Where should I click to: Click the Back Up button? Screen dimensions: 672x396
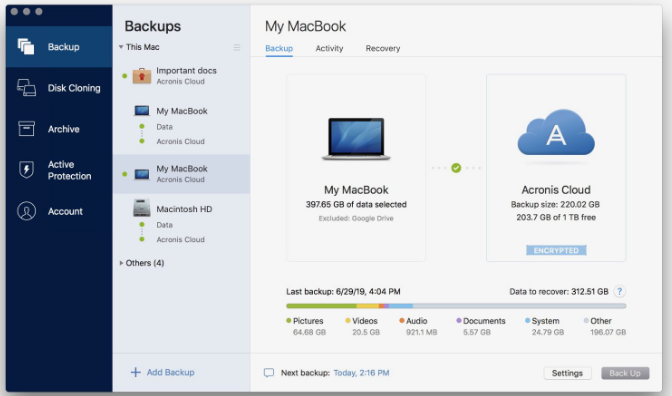625,373
